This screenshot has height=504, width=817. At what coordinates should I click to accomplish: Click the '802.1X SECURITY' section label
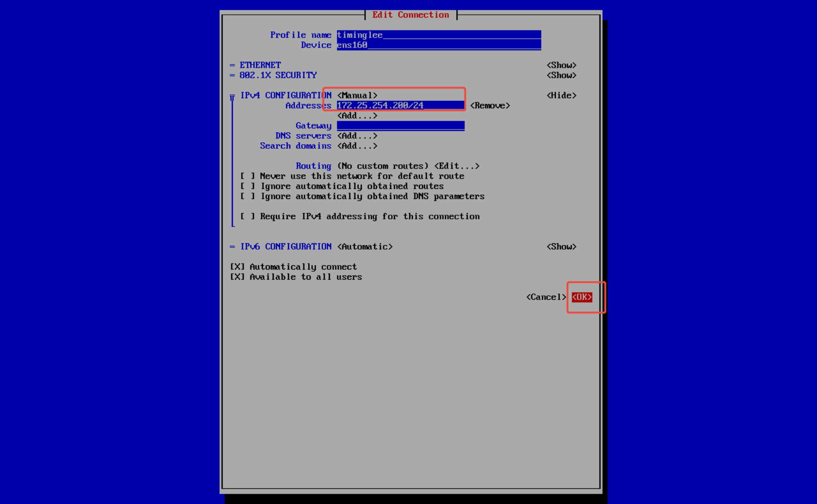pyautogui.click(x=278, y=76)
